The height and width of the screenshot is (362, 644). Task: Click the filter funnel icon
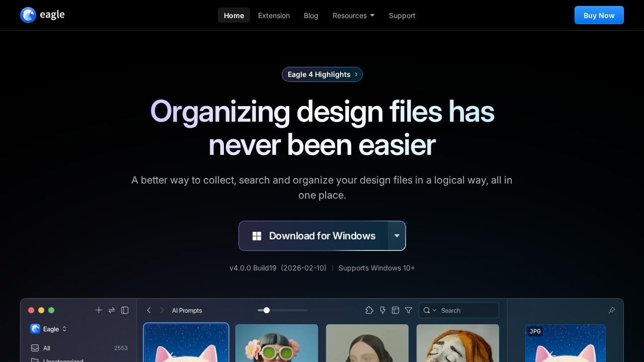tap(409, 310)
